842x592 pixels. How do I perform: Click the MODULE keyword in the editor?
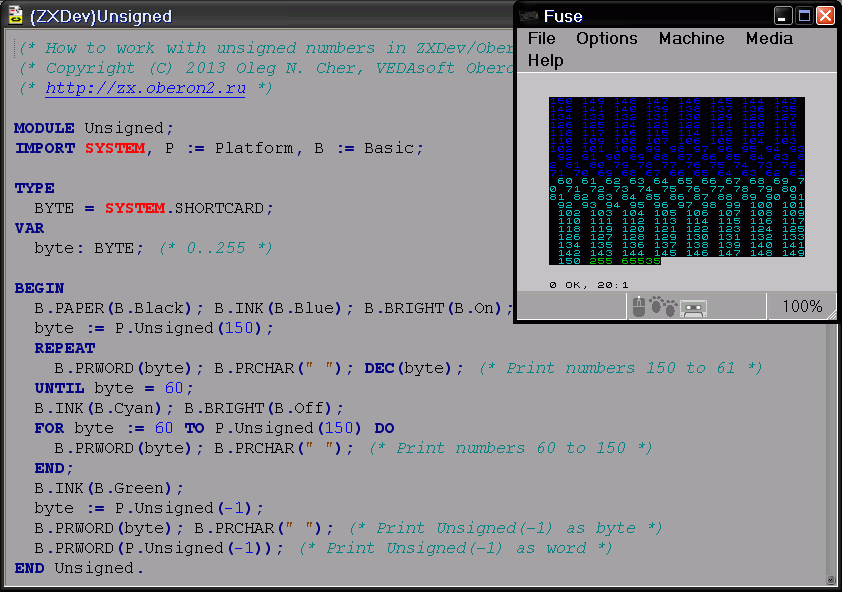44,128
